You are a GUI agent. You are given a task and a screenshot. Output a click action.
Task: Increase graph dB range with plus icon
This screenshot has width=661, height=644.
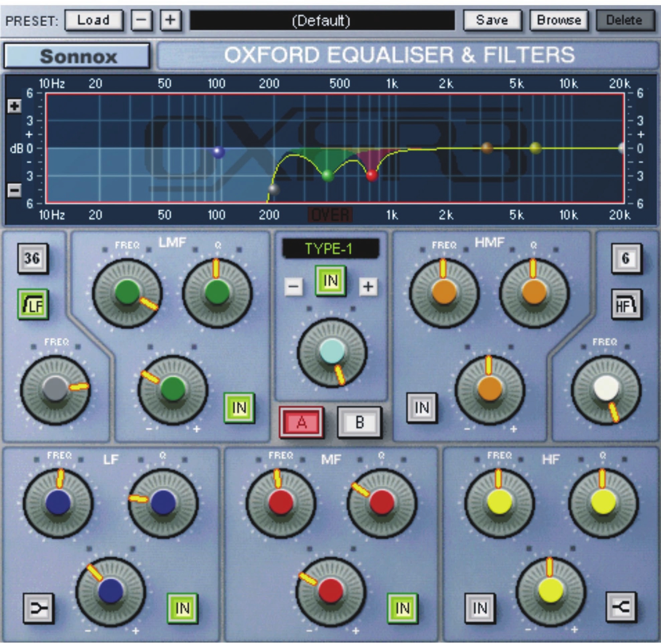(x=14, y=106)
